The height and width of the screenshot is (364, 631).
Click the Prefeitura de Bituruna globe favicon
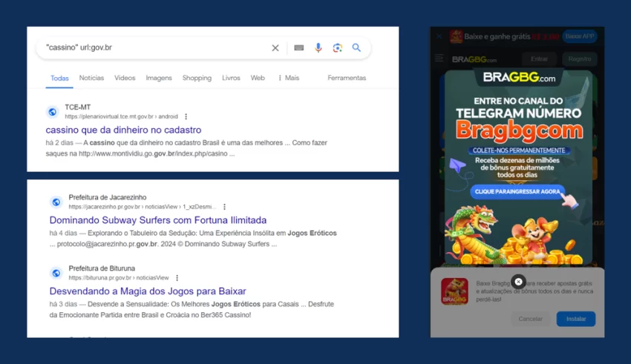(56, 274)
